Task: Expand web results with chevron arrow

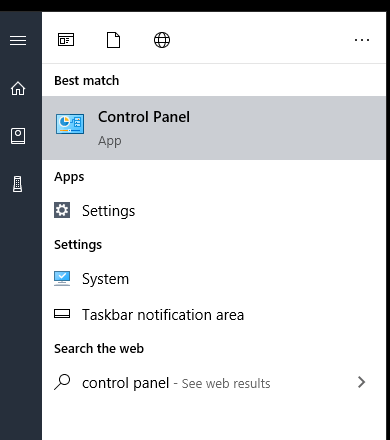Action: pos(362,382)
